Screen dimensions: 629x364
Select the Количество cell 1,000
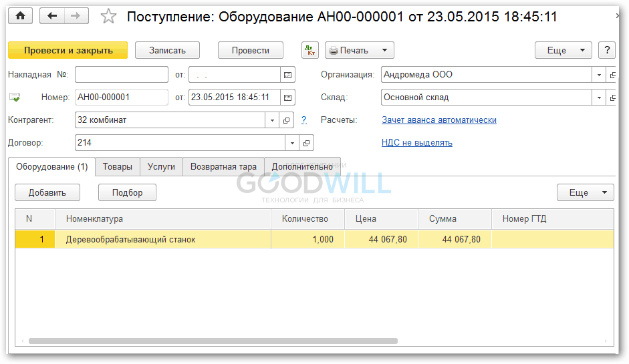click(307, 239)
